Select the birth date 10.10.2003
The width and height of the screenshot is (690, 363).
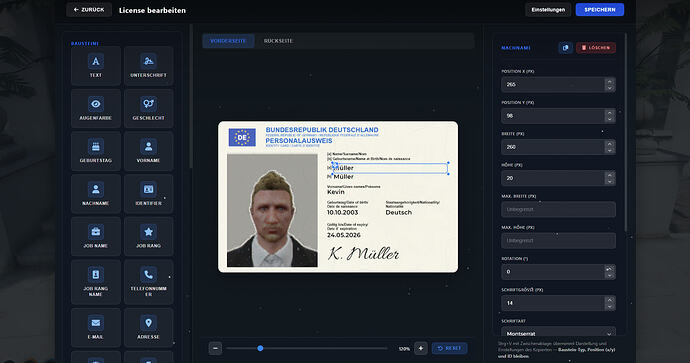click(x=342, y=213)
